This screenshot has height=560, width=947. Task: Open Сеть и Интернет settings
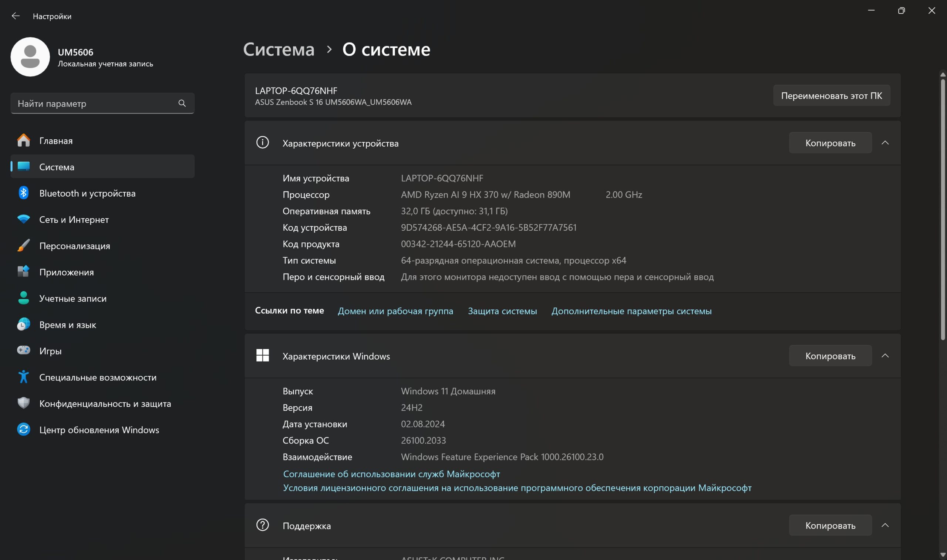coord(102,219)
